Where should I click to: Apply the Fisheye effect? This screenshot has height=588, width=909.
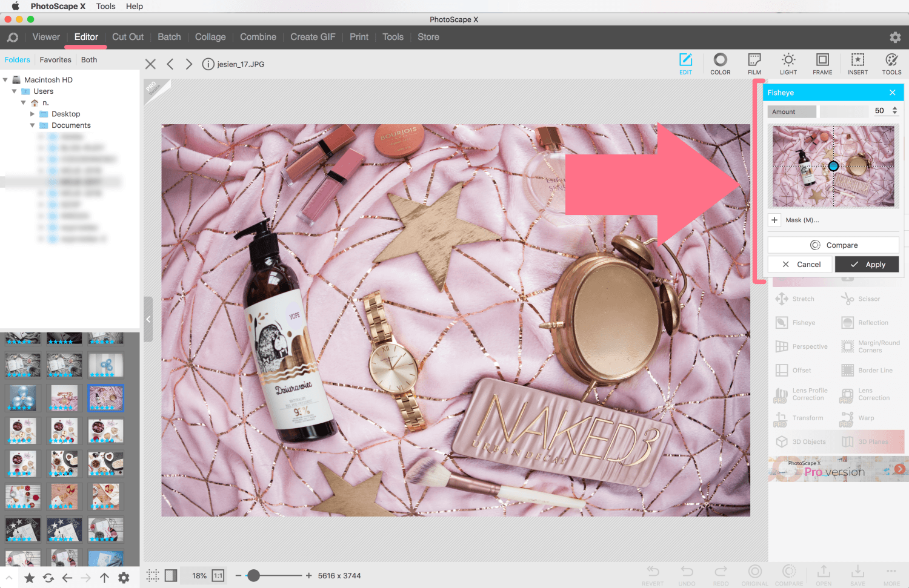[867, 265]
